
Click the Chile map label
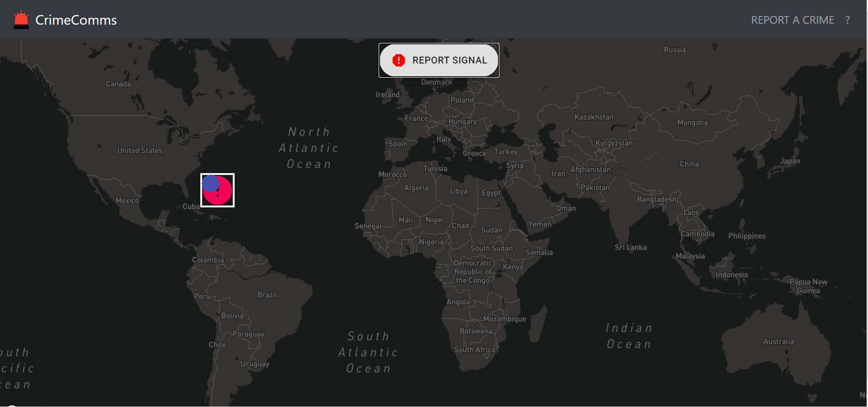point(217,344)
